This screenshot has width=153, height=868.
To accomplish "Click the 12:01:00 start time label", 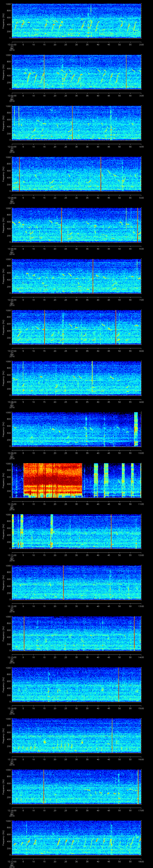I will 12,44.
